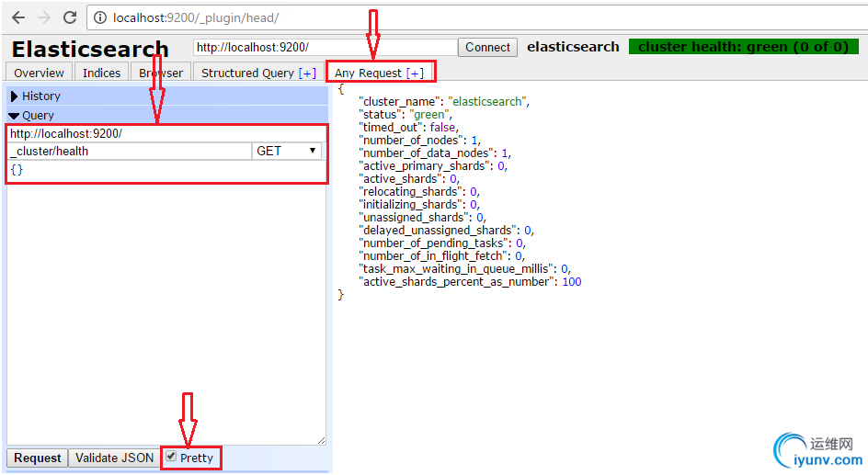Edit the cluster connection URL field

pyautogui.click(x=325, y=48)
